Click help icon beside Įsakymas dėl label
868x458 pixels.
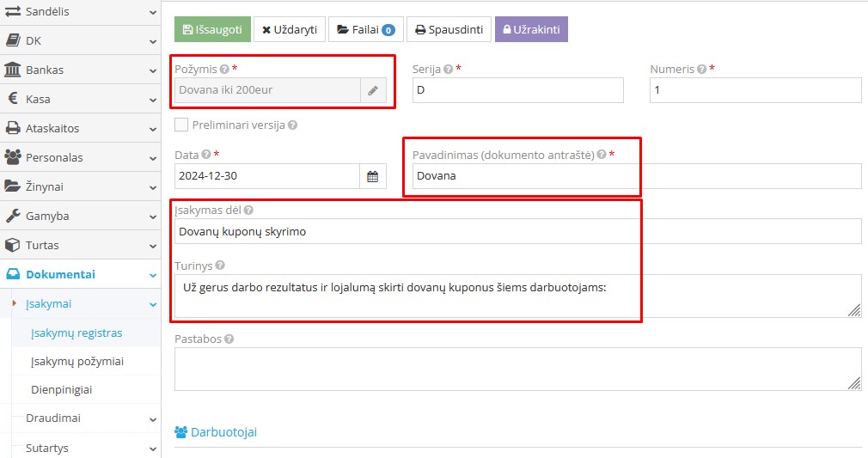pos(248,211)
